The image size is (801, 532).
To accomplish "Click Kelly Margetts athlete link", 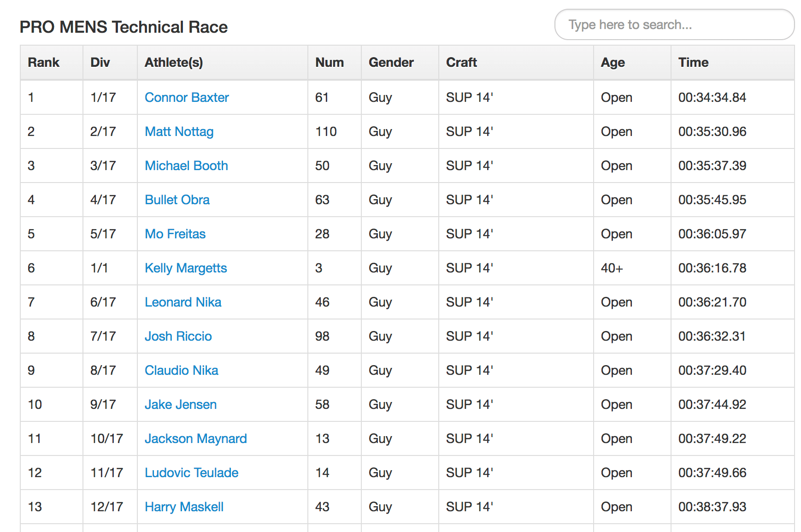I will [186, 268].
